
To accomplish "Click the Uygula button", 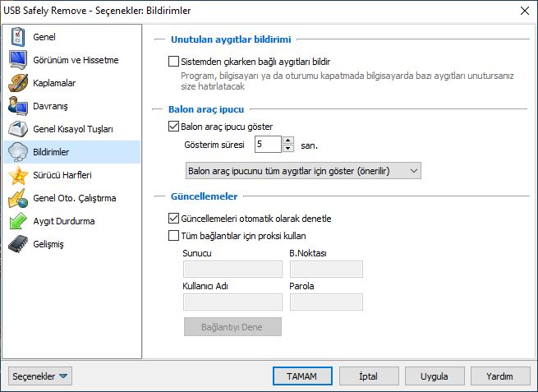I will point(435,376).
